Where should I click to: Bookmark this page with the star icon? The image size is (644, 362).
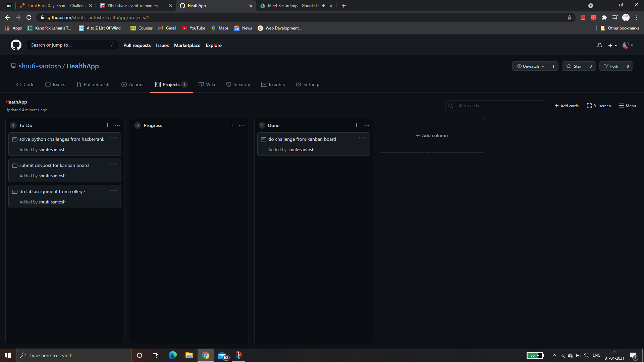[x=569, y=17]
